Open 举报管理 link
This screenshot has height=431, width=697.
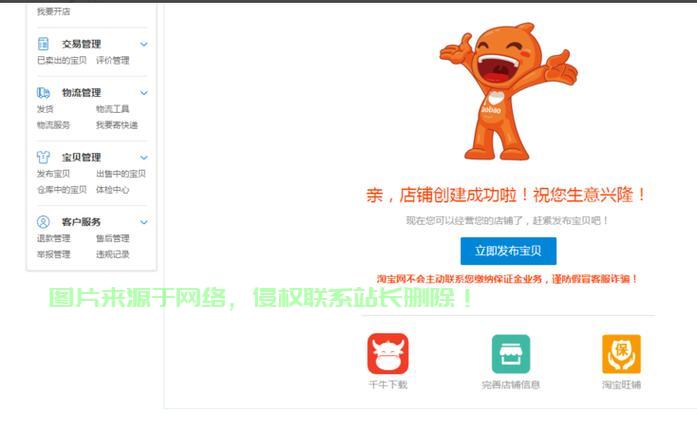pos(53,254)
